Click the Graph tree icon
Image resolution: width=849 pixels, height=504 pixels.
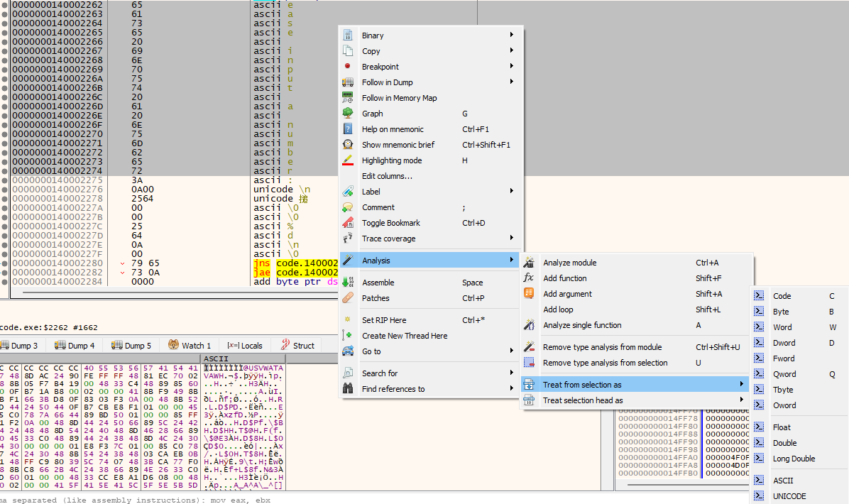(x=348, y=113)
